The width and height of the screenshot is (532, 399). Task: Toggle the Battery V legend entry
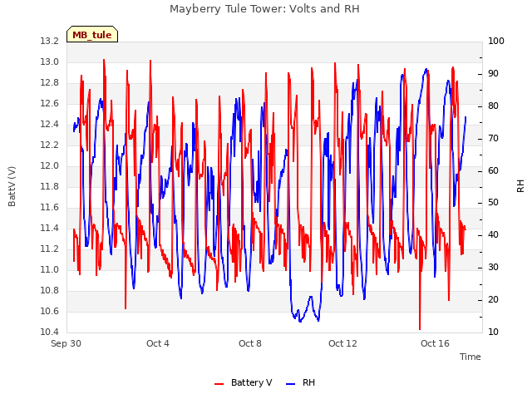tap(244, 382)
